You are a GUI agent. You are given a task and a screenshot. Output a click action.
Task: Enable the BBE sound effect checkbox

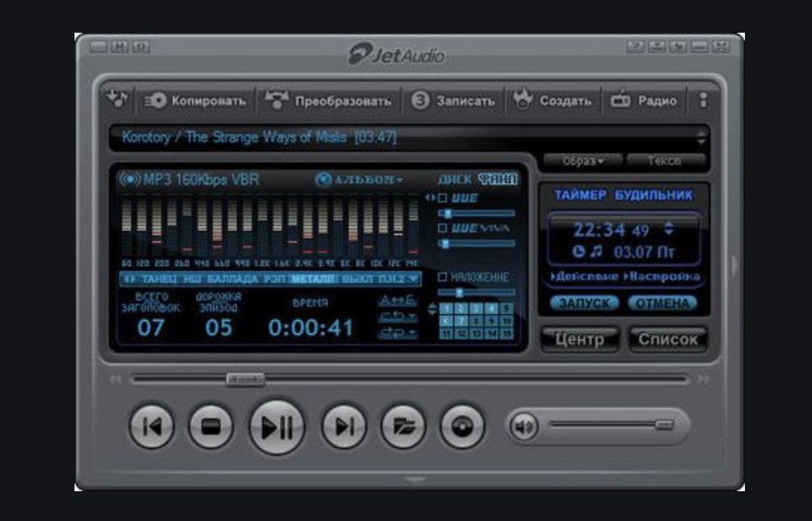[443, 198]
